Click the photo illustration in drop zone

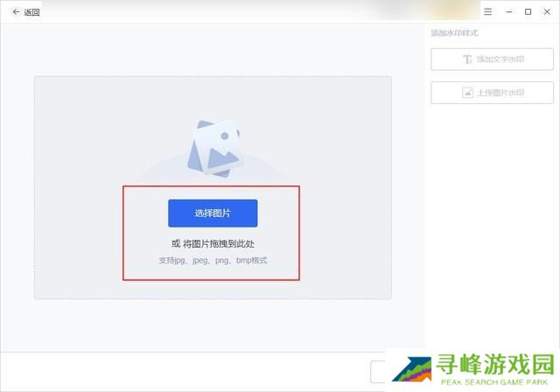213,146
